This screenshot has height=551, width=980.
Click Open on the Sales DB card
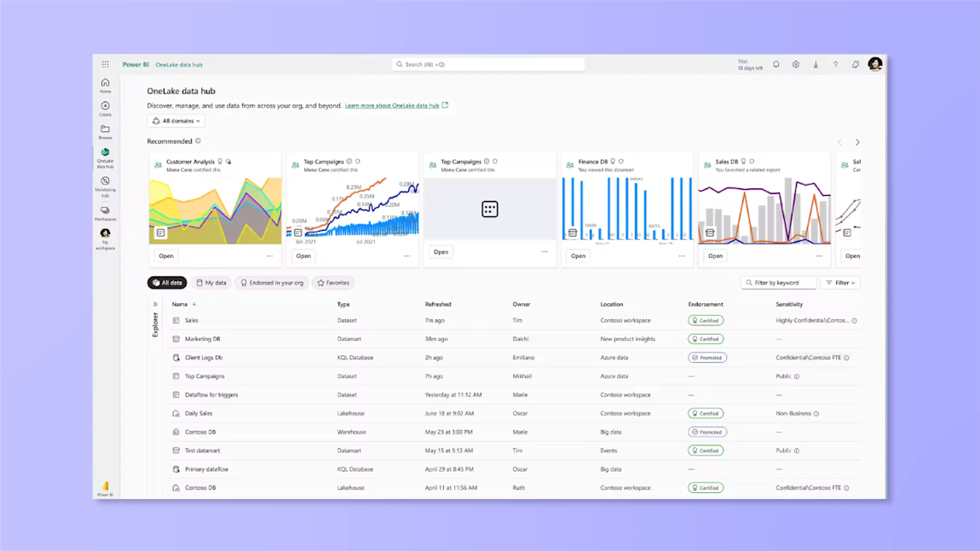point(715,255)
